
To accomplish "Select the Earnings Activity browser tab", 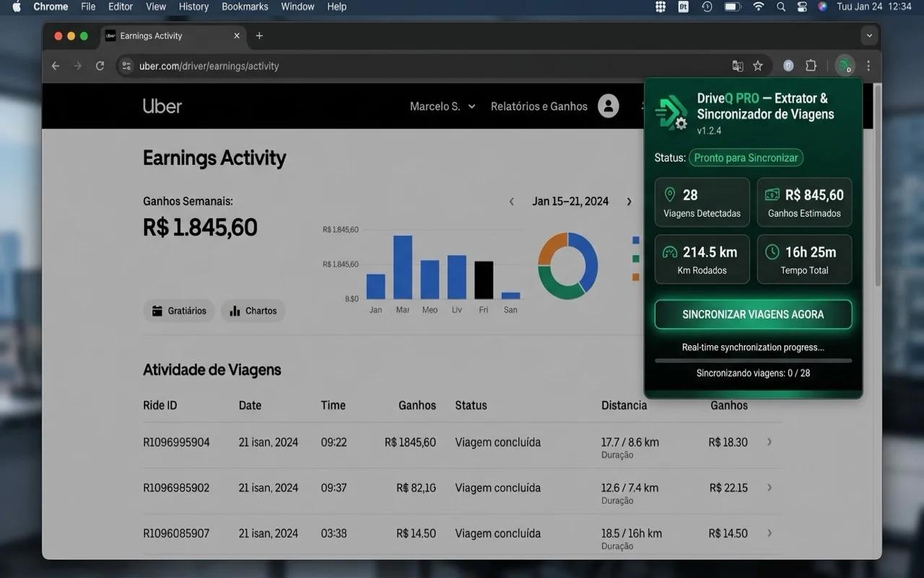I will [173, 36].
